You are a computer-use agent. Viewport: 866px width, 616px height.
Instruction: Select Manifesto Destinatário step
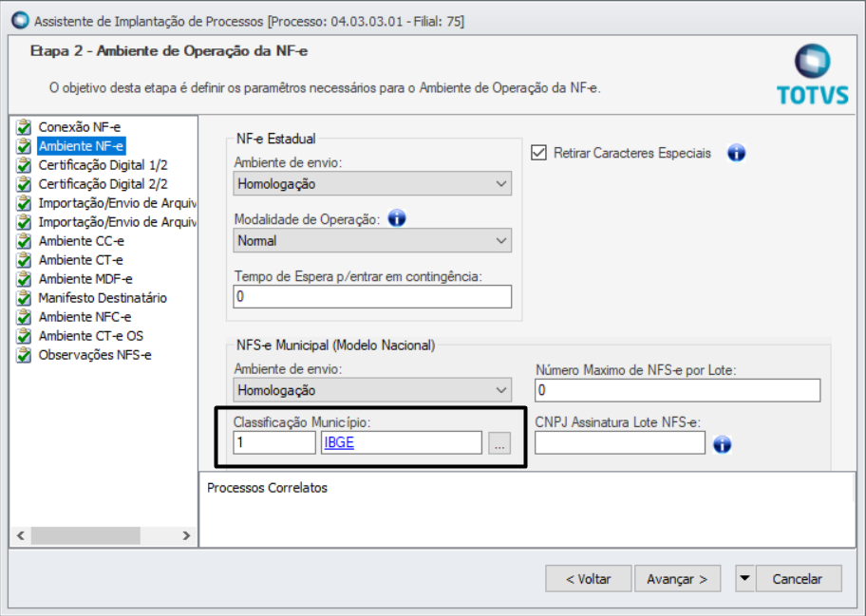(103, 298)
